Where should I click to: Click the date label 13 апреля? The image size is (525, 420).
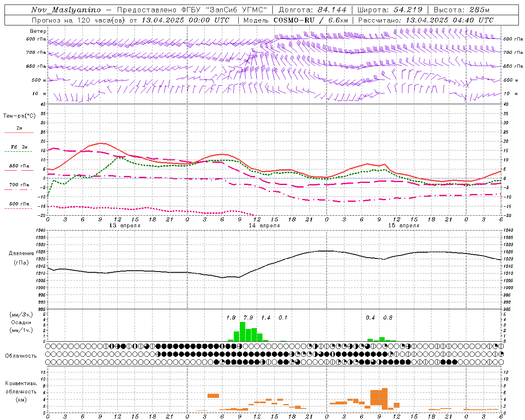pos(125,226)
